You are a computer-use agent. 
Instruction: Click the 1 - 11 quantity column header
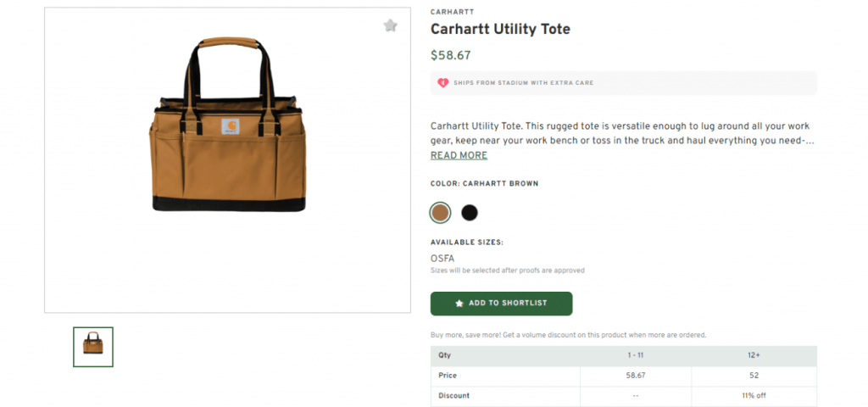(x=636, y=355)
